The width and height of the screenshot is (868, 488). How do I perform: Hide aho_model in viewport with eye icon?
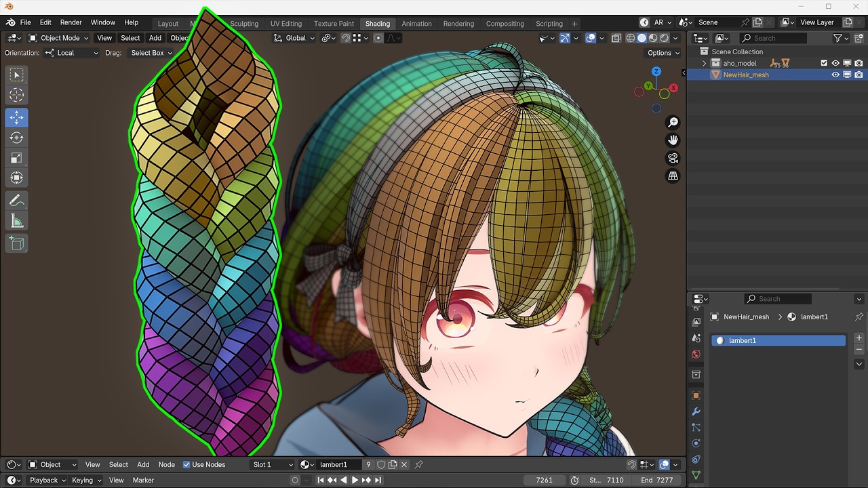pyautogui.click(x=835, y=63)
